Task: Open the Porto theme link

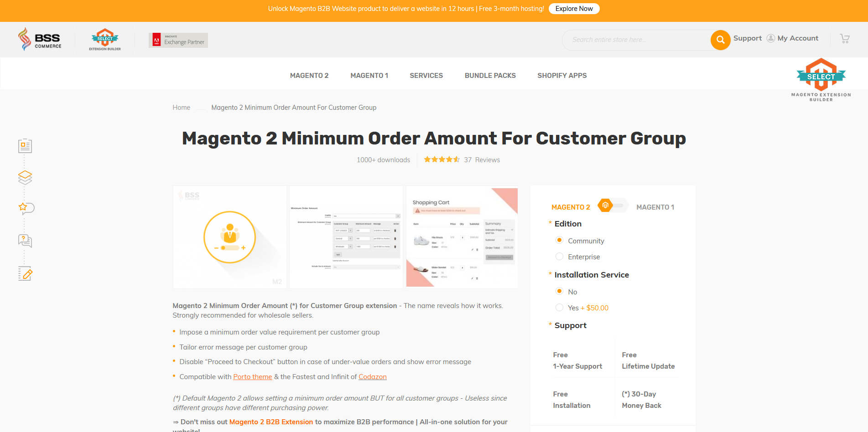Action: click(253, 377)
